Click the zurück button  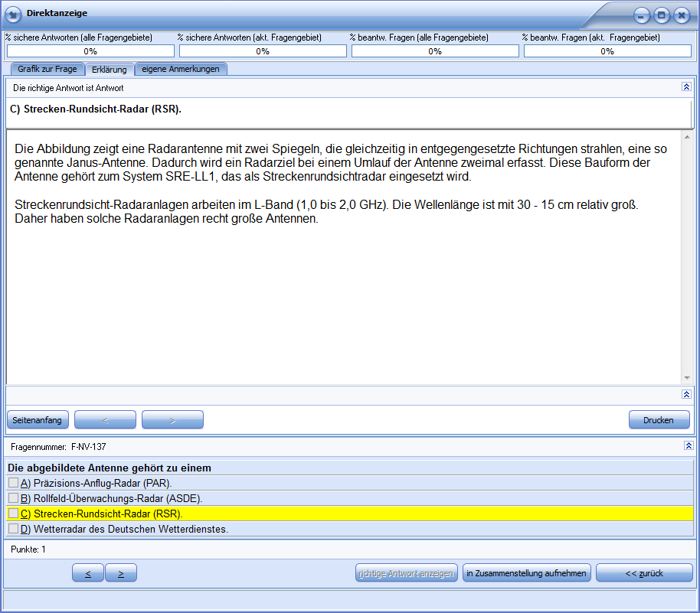point(644,573)
